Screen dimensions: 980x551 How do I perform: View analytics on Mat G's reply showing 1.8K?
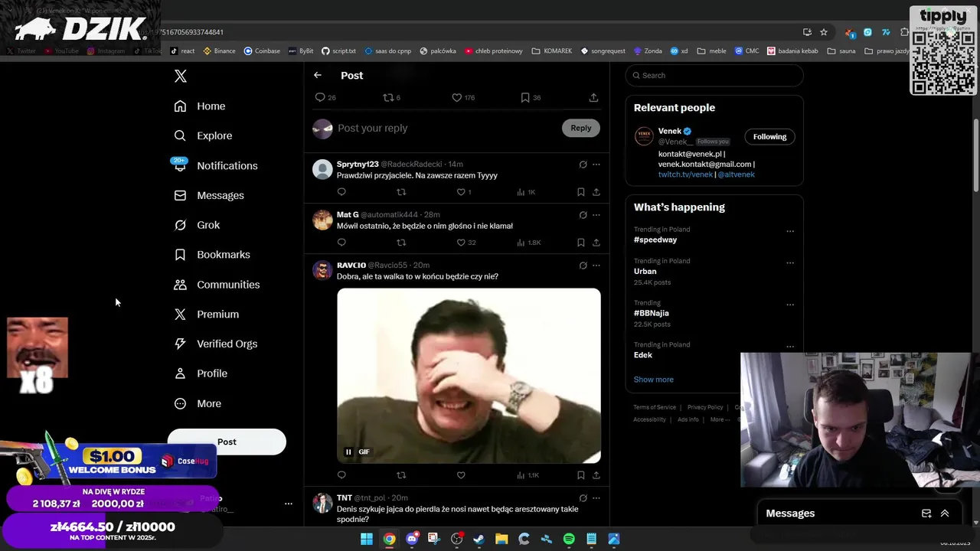point(529,243)
